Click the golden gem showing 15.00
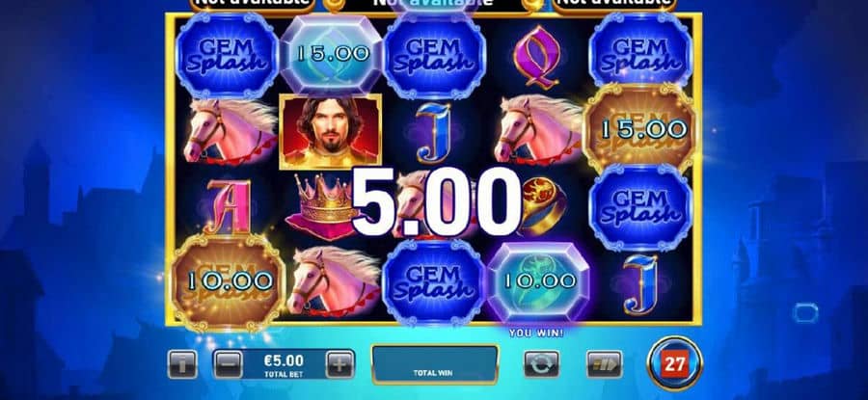 point(642,129)
